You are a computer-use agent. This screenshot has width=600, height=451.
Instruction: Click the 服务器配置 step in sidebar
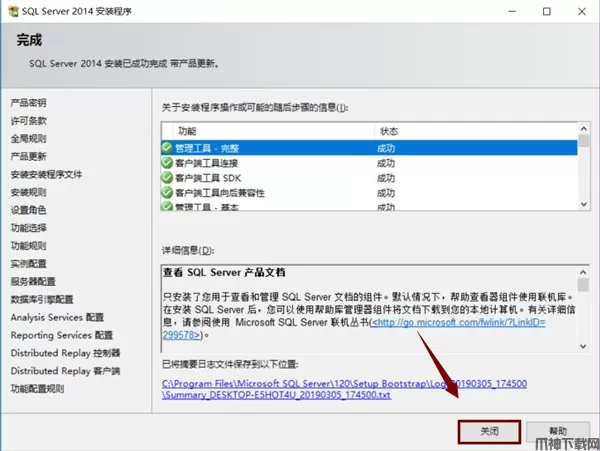click(x=33, y=282)
